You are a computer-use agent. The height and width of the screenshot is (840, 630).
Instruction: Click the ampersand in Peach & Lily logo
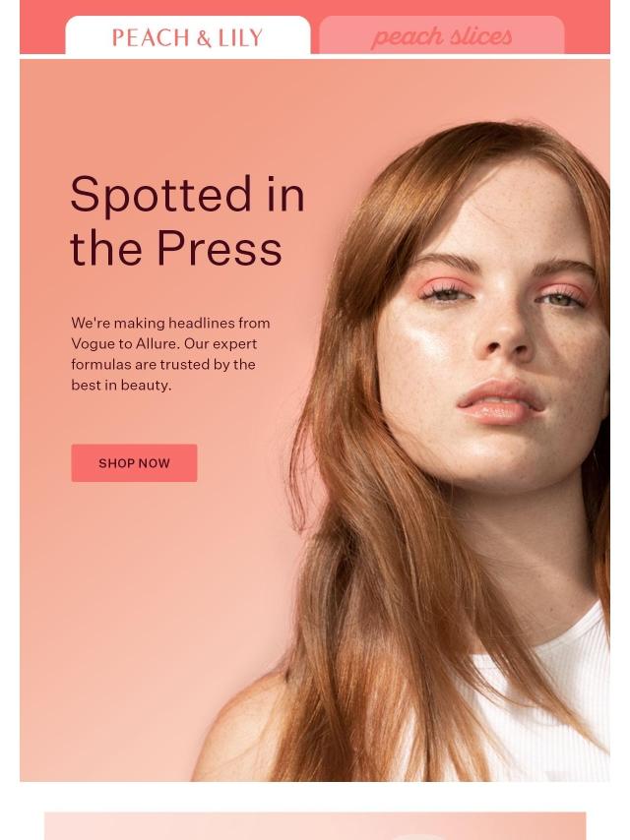click(204, 38)
